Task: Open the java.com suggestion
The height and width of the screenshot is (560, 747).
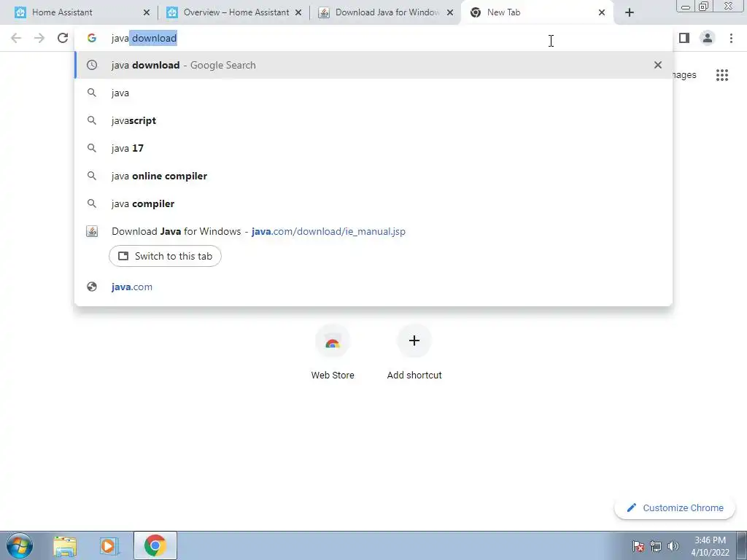Action: (x=373, y=287)
